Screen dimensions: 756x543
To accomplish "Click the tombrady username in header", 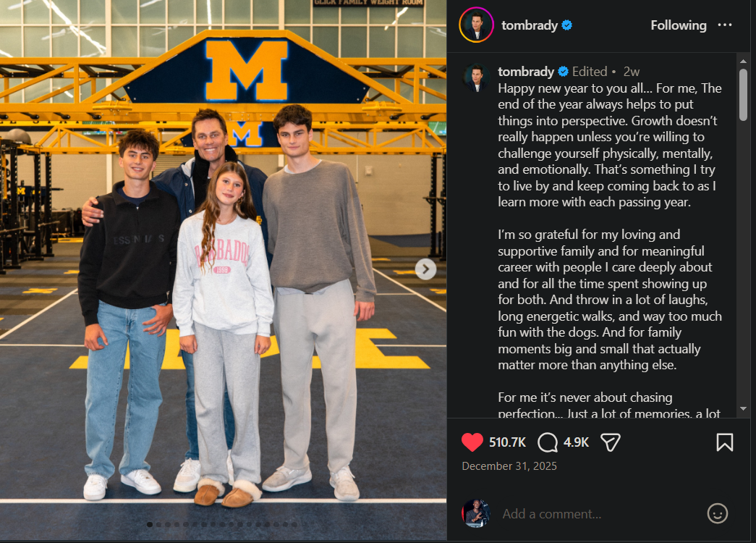I will [529, 25].
